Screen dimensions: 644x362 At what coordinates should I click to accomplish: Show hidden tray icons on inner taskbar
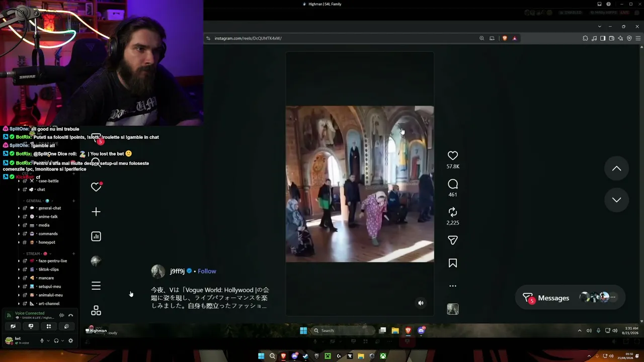point(580,330)
